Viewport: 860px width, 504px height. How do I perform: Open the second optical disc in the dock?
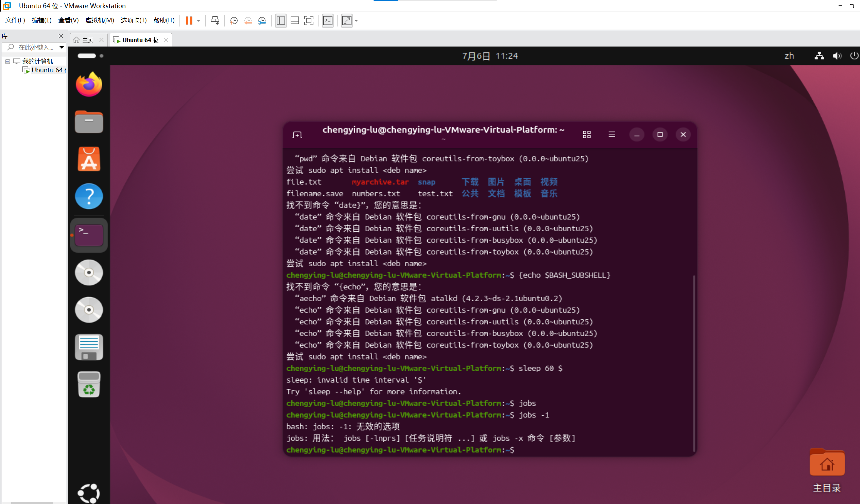click(x=89, y=310)
